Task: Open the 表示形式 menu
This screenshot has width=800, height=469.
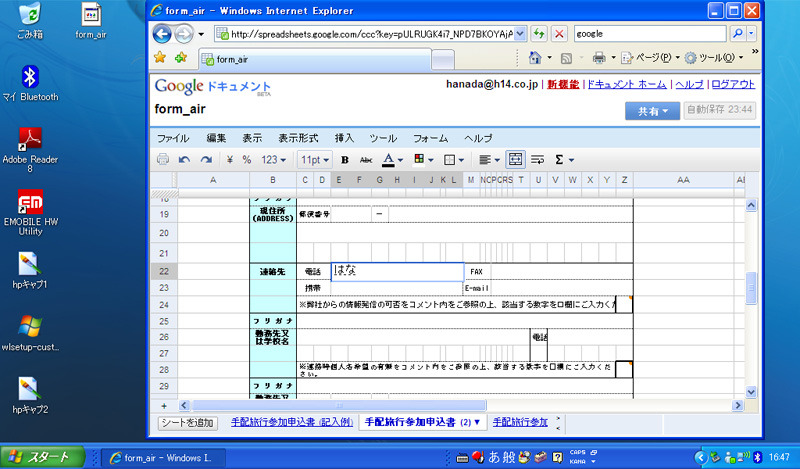Action: pyautogui.click(x=298, y=138)
